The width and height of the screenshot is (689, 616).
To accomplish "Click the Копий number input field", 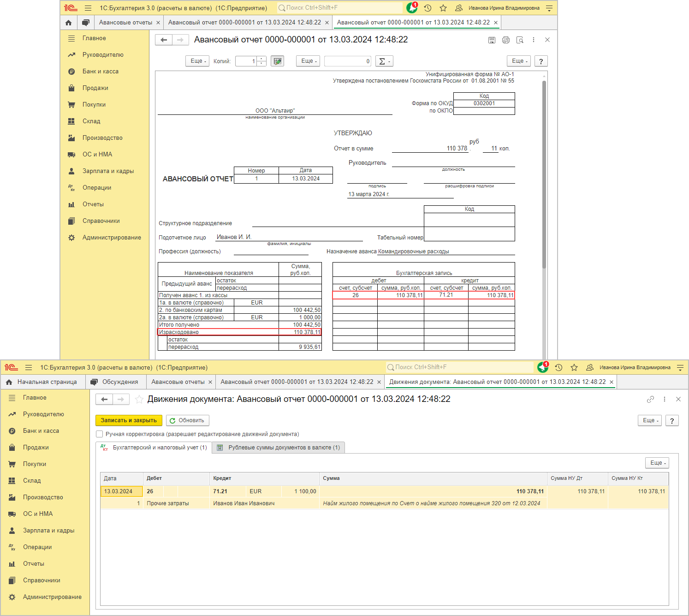I will pyautogui.click(x=246, y=61).
